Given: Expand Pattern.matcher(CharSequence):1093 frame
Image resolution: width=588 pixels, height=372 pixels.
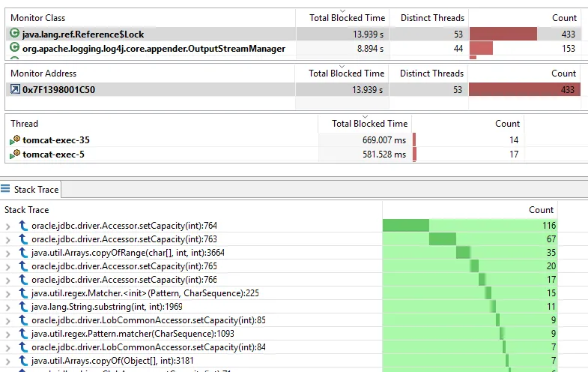Looking at the screenshot, I should click(8, 334).
